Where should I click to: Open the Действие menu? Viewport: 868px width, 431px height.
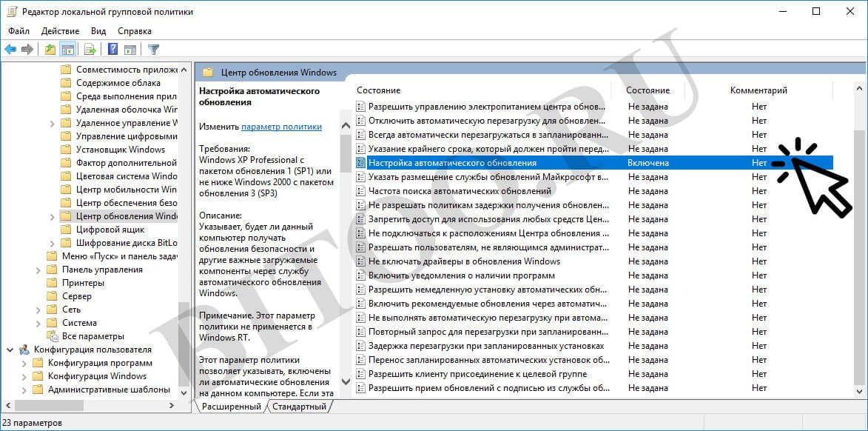click(60, 31)
